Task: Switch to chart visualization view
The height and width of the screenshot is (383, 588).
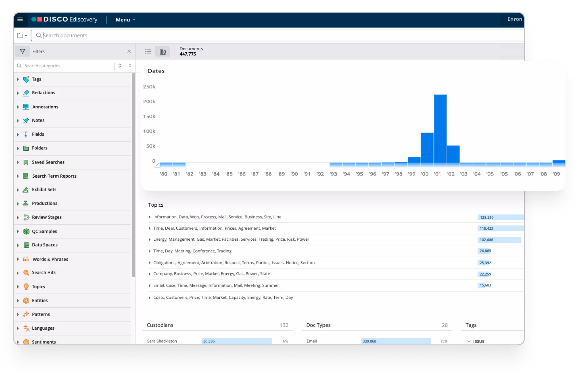Action: [x=163, y=51]
